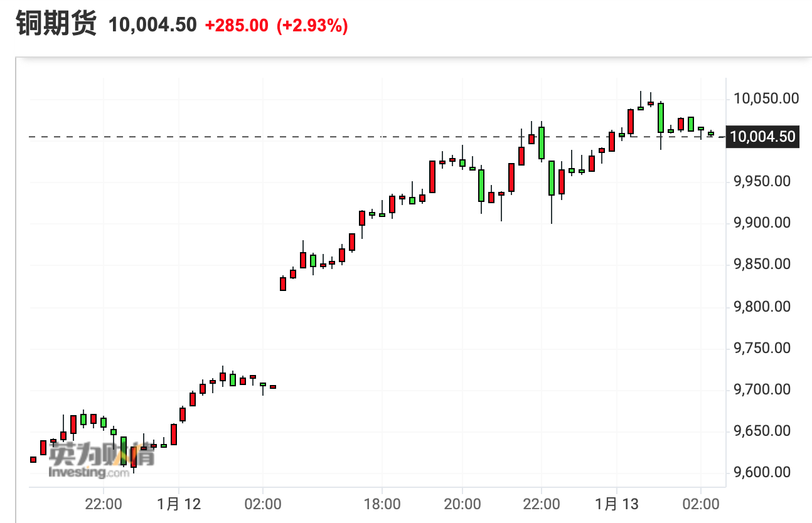Click the 9,950.00 price axis label
Screen dimensions: 812x523
[762, 182]
